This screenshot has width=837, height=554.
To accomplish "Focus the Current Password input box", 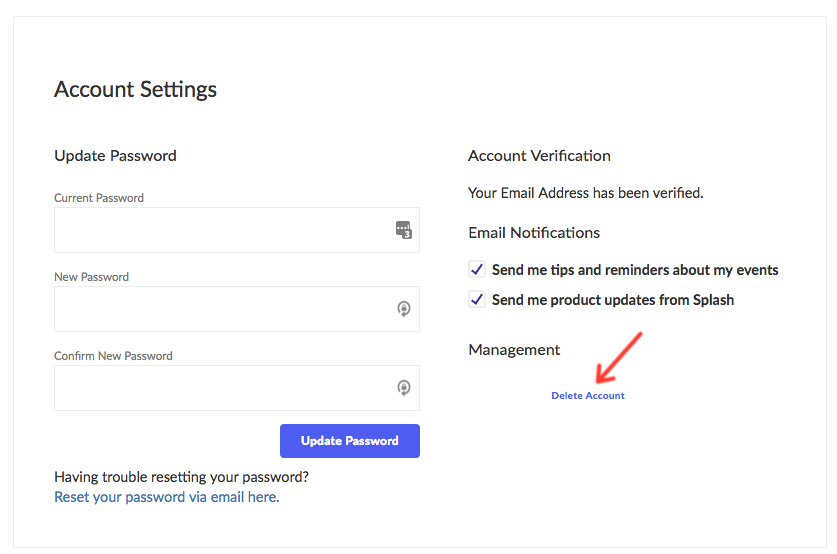I will (237, 230).
